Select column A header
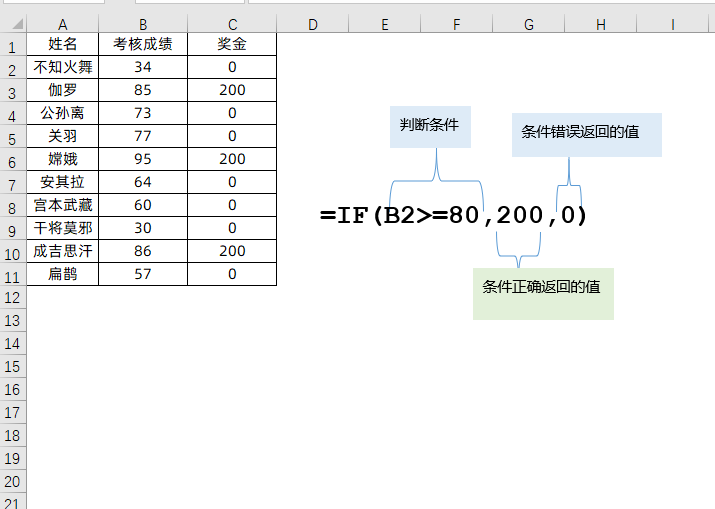The width and height of the screenshot is (715, 509). [x=62, y=24]
